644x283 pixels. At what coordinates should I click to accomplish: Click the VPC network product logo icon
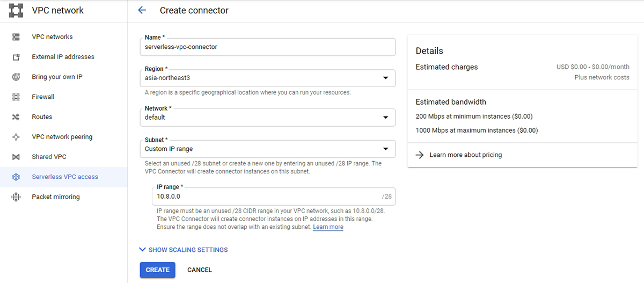(x=16, y=10)
